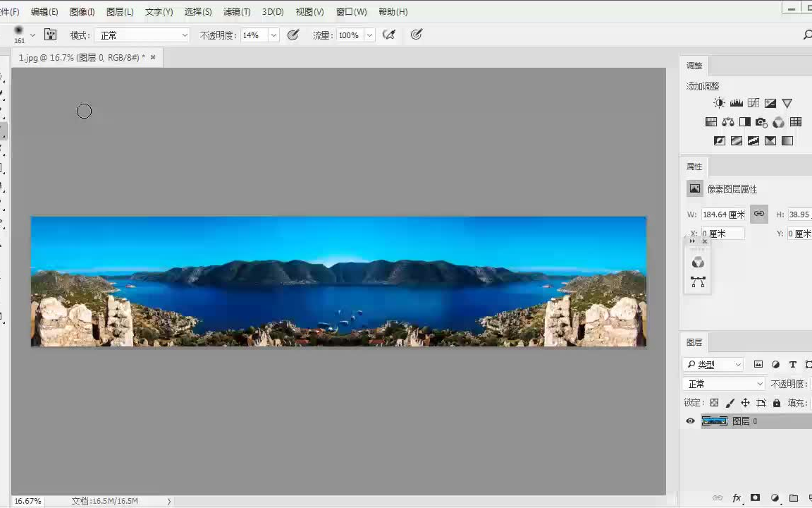Toggle visibility of 图层 0
Screen dimensions: 812x508
point(690,421)
